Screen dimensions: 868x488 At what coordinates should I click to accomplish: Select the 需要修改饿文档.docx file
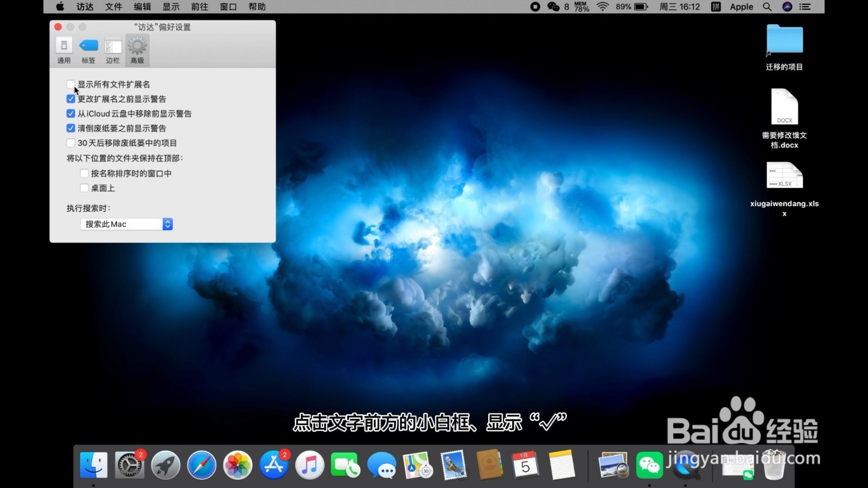pyautogui.click(x=784, y=118)
